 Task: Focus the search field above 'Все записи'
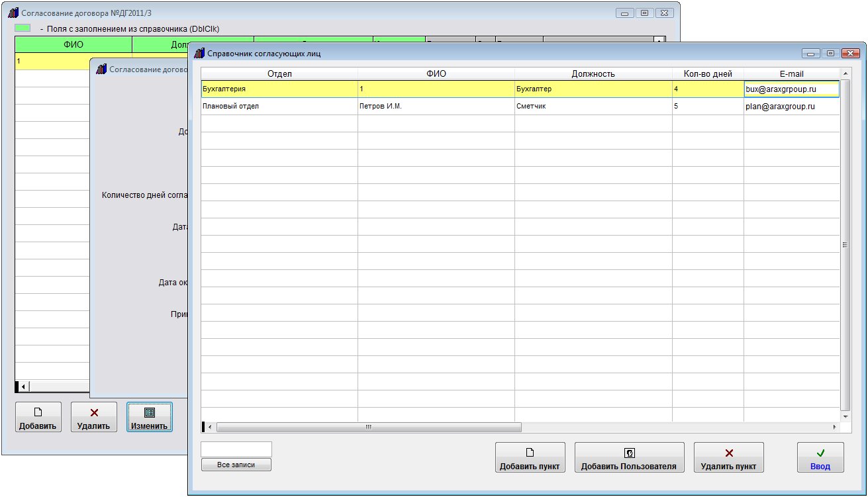click(x=236, y=449)
